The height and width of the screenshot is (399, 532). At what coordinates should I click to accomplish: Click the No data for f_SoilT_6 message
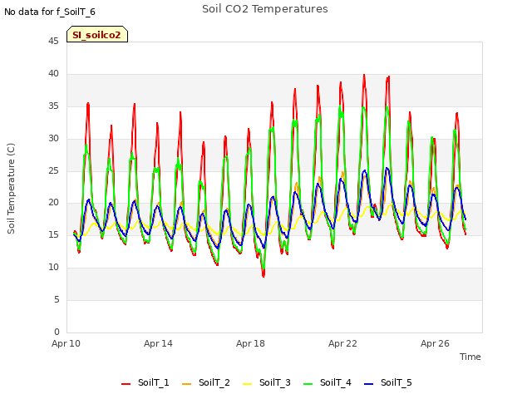pos(50,12)
